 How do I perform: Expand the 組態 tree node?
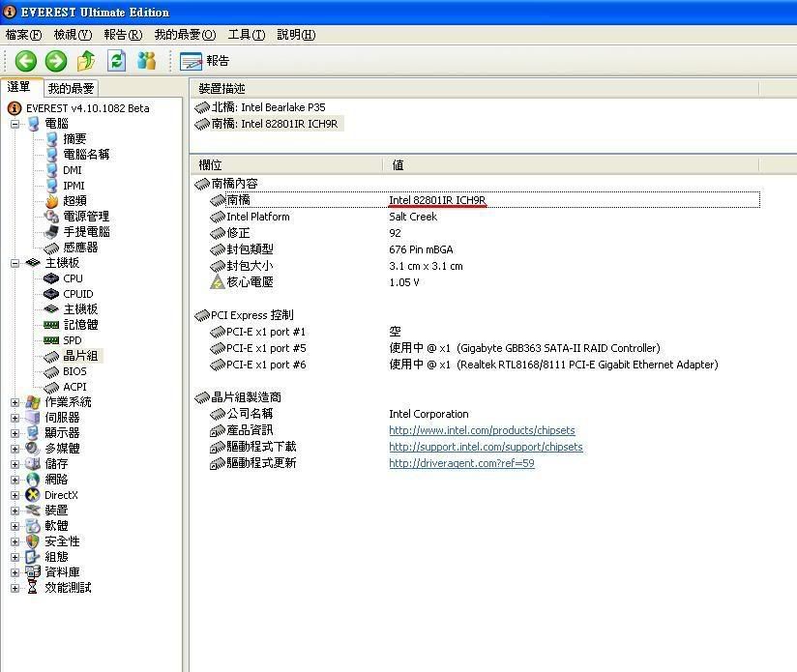point(15,557)
